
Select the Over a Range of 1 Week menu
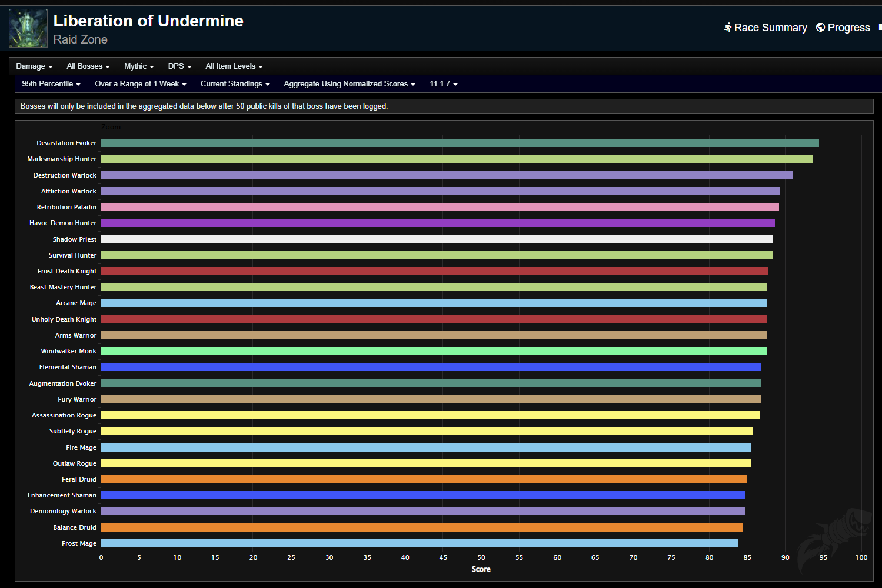(141, 83)
